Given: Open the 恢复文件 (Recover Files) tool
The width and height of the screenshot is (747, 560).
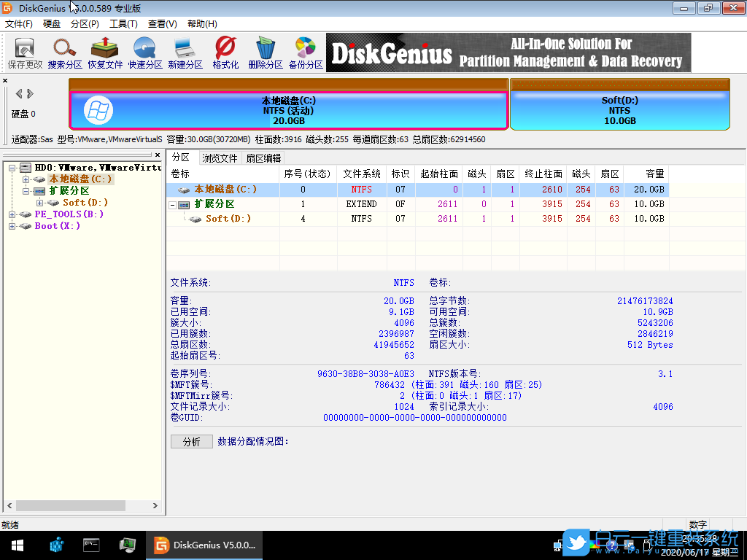Looking at the screenshot, I should point(104,51).
